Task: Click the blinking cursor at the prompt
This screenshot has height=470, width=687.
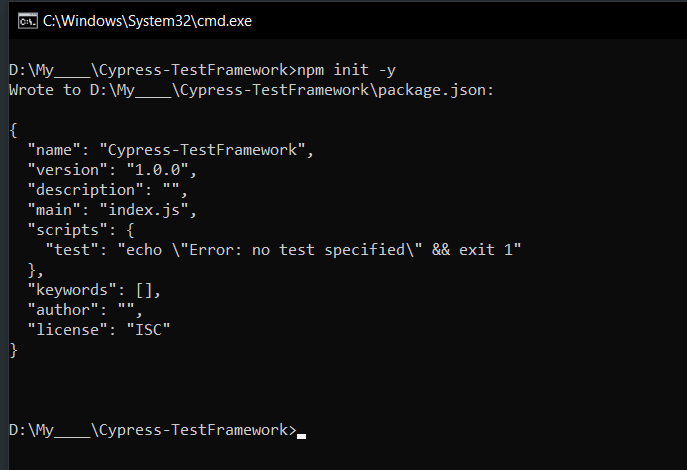Action: [301, 435]
